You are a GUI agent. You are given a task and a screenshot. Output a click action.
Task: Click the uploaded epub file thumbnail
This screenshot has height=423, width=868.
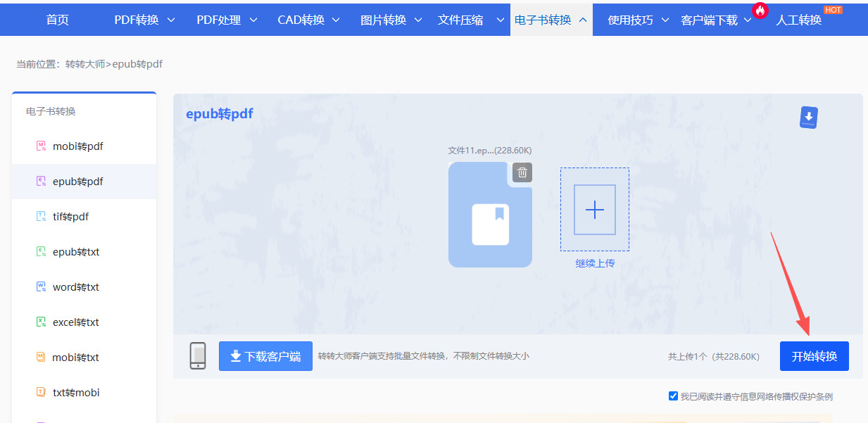[490, 215]
